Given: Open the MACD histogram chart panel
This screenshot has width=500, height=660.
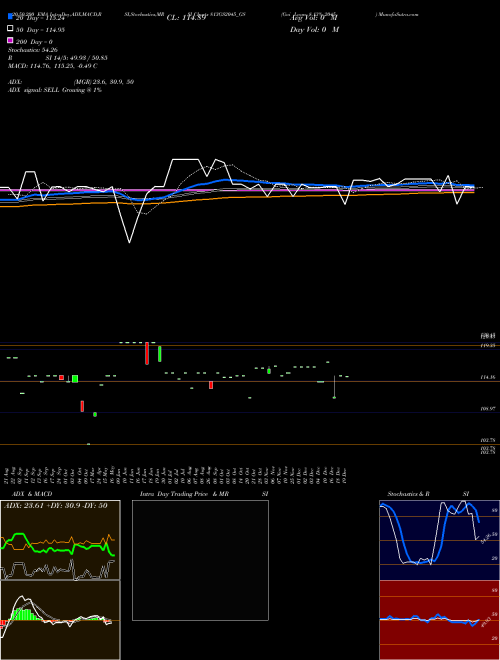Looking at the screenshot, I should (60, 620).
